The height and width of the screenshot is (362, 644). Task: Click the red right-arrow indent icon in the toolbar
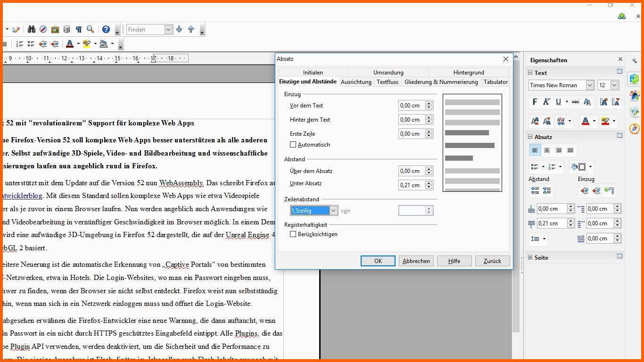click(55, 44)
